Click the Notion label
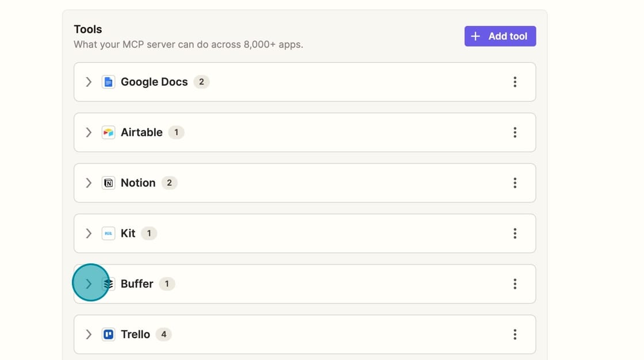 coord(138,183)
